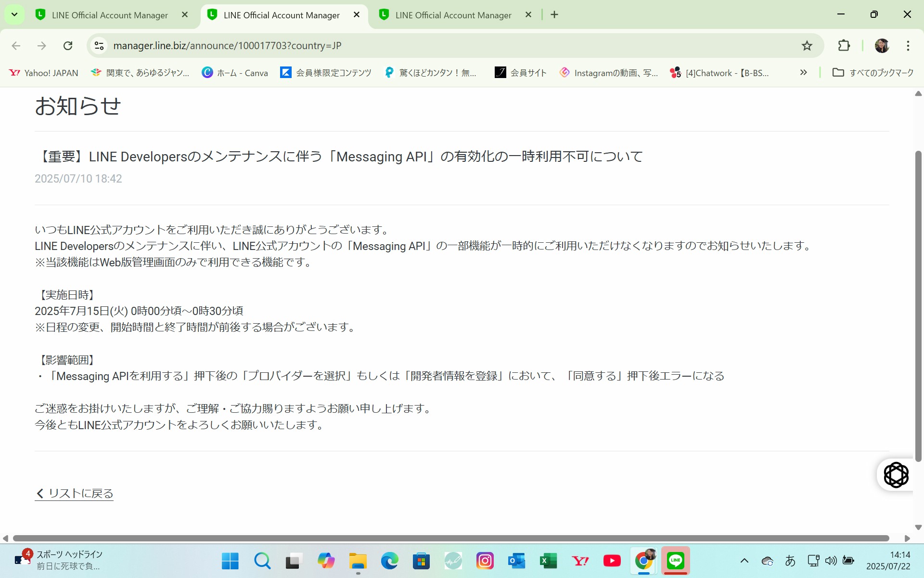Open Task View on the taskbar
This screenshot has width=924, height=578.
pos(294,561)
